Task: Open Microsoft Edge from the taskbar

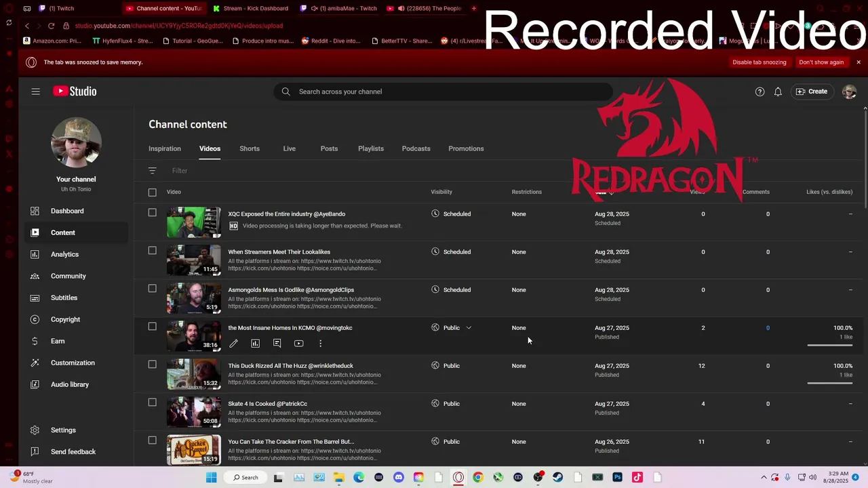Action: pyautogui.click(x=359, y=477)
